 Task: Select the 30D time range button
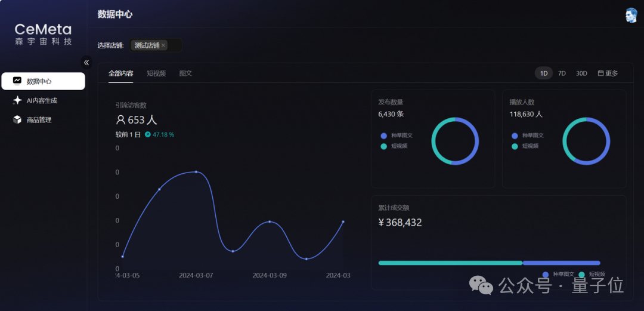click(x=581, y=73)
